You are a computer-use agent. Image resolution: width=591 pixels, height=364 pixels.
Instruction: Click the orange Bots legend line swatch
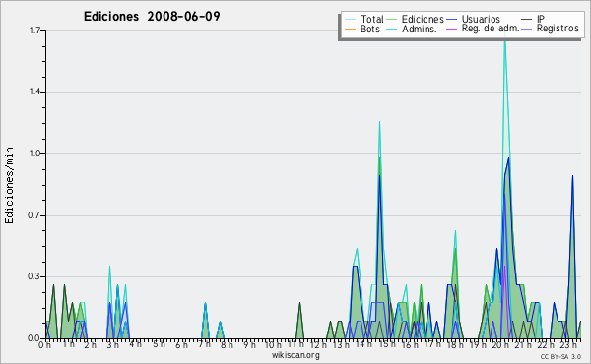click(x=350, y=29)
